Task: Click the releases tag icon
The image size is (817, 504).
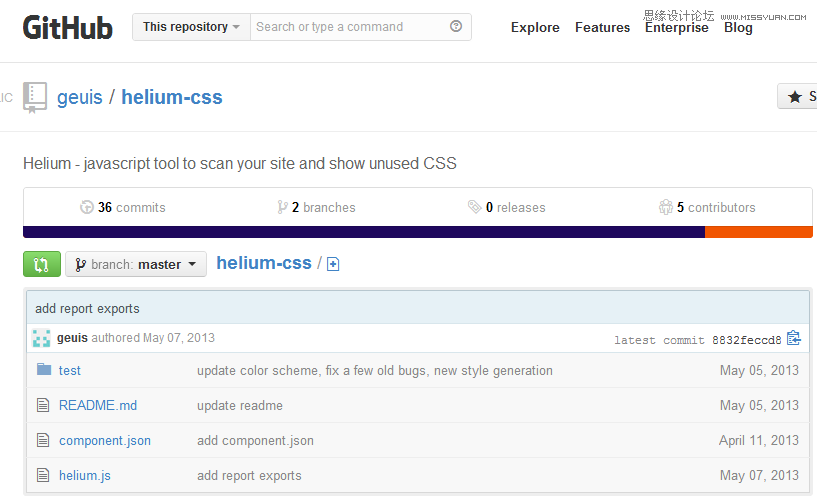Action: pyautogui.click(x=474, y=207)
